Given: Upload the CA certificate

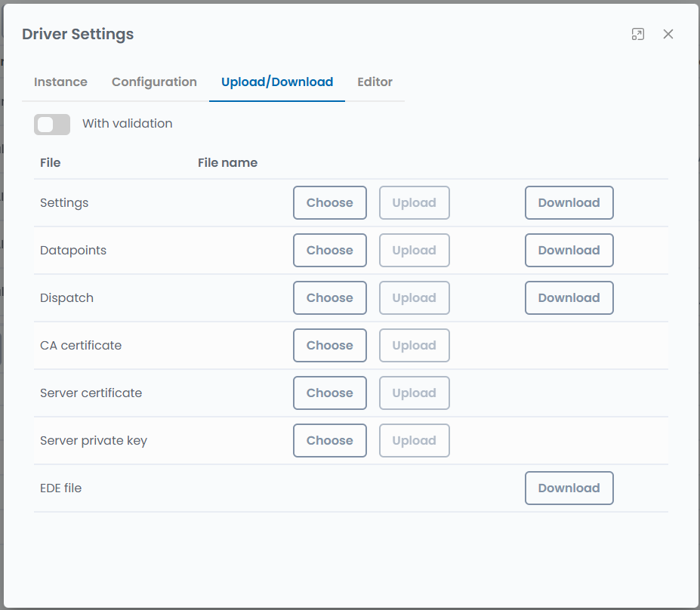Looking at the screenshot, I should coord(415,345).
